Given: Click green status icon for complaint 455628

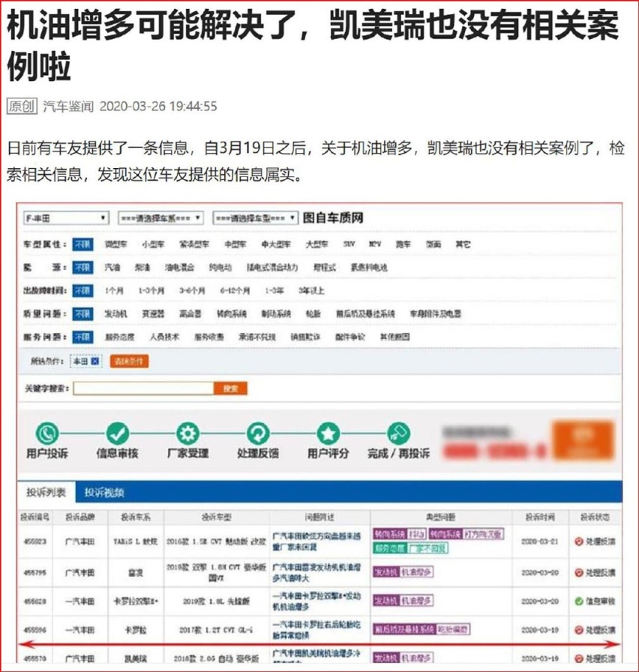Looking at the screenshot, I should pyautogui.click(x=578, y=601).
